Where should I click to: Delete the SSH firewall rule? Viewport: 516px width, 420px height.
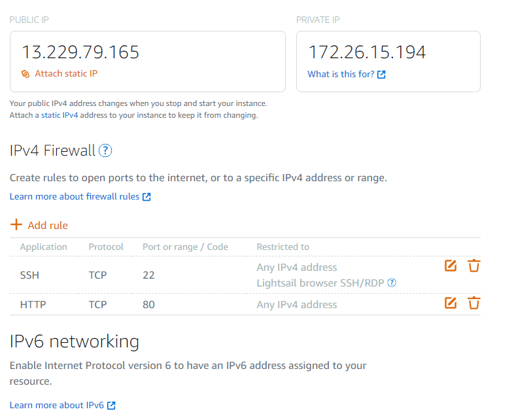click(x=474, y=266)
